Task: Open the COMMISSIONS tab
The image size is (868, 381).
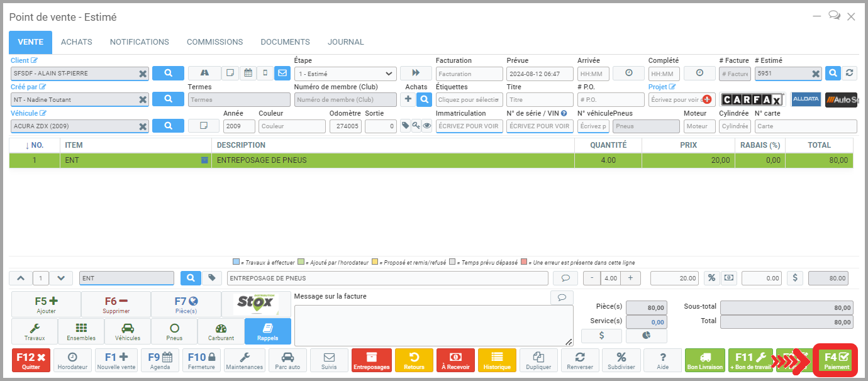Action: (x=214, y=42)
